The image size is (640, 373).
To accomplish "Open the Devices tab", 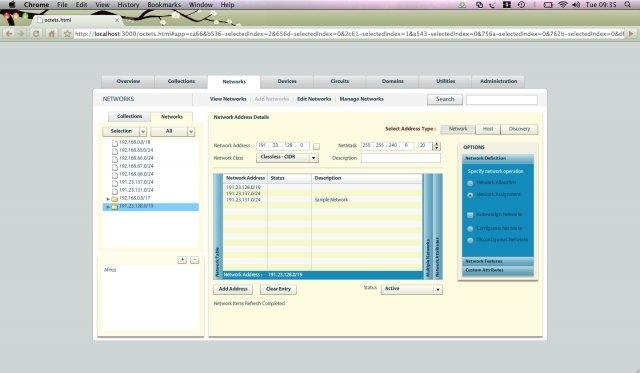I will click(287, 82).
